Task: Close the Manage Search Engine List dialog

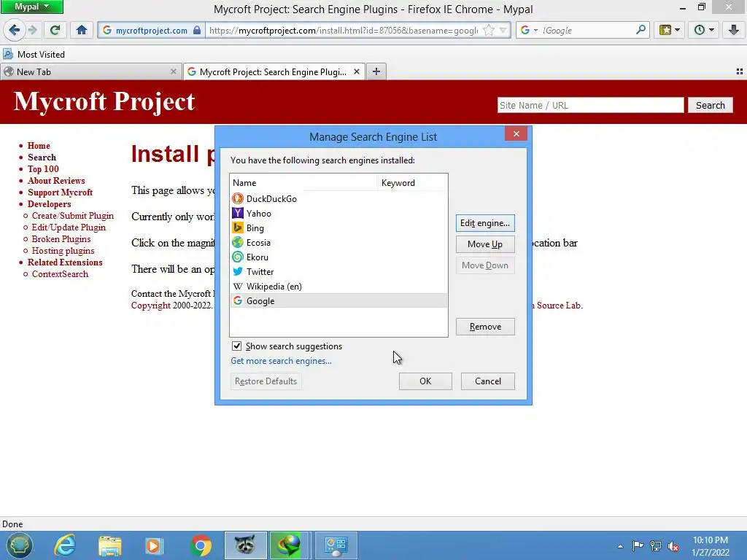Action: coord(516,134)
